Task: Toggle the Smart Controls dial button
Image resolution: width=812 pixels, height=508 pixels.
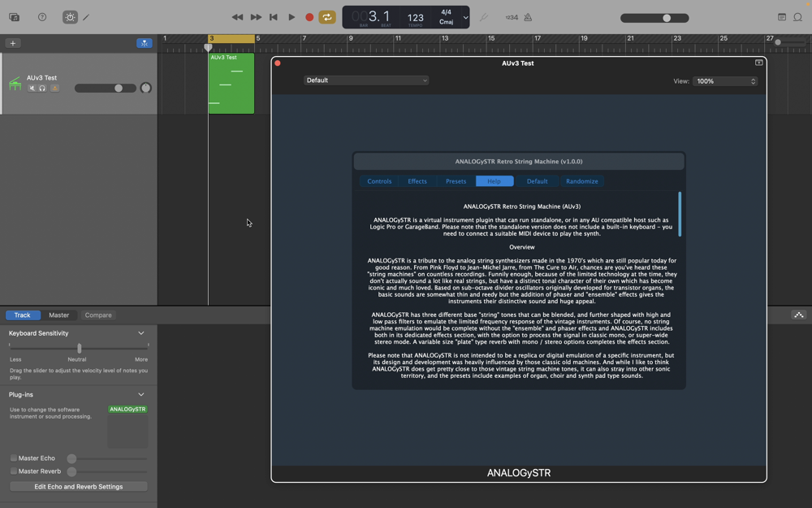Action: tap(70, 17)
